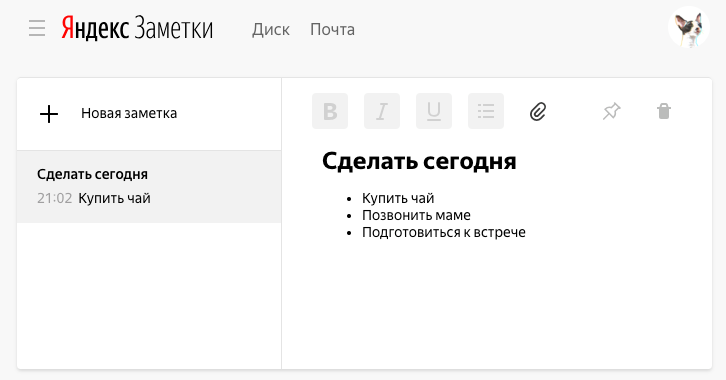Place cursor in Позвонить маме bullet
Screen dimensions: 726x380
point(416,215)
